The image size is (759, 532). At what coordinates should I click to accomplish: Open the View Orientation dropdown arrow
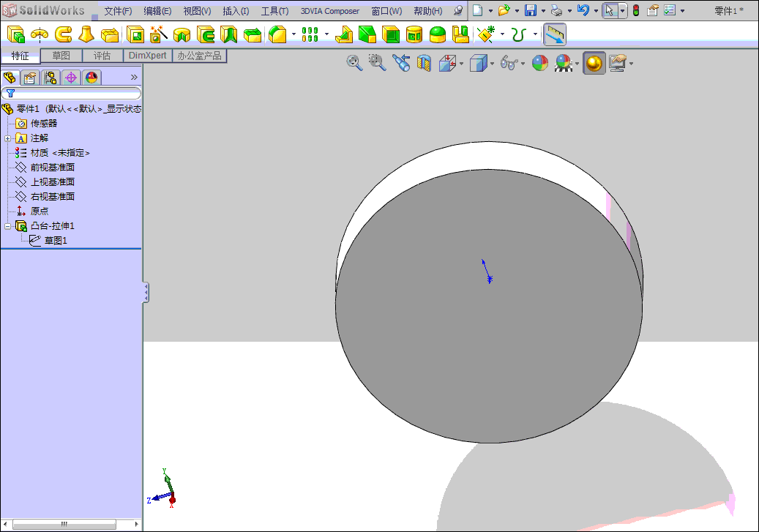[461, 64]
